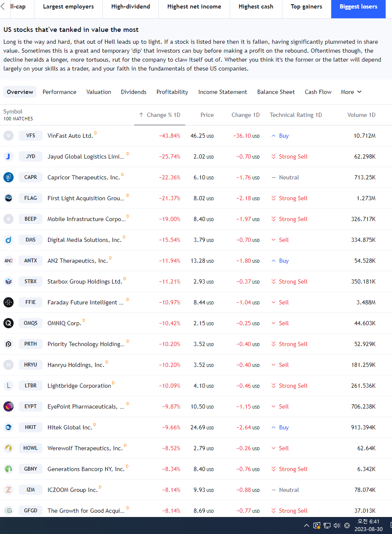The image size is (392, 534).
Task: Open AN2 Therapeutics, Inc. link
Action: click(x=78, y=261)
